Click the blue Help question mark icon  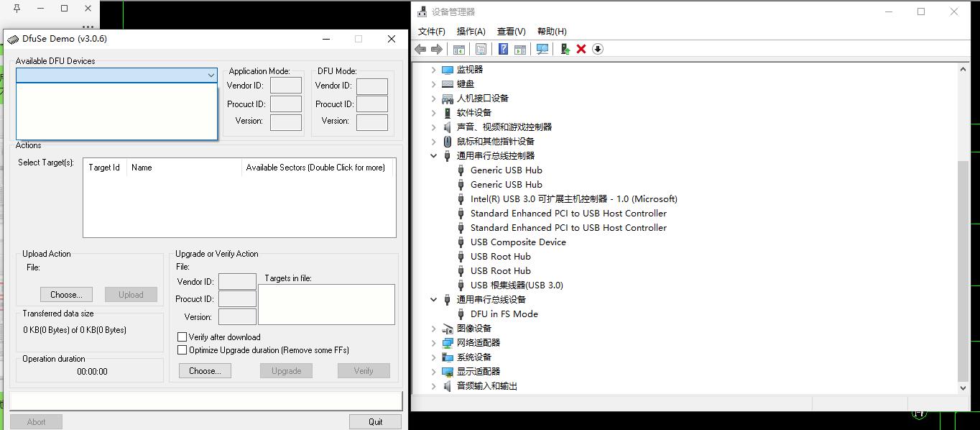tap(503, 49)
